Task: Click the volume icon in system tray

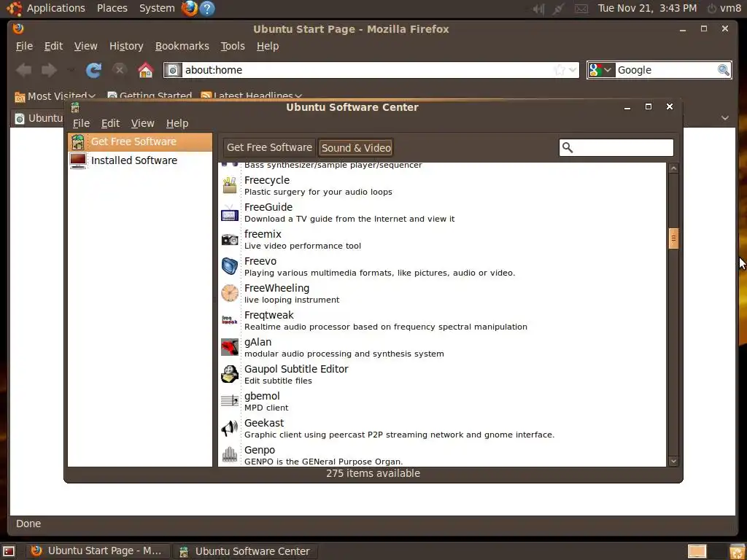Action: tap(538, 9)
